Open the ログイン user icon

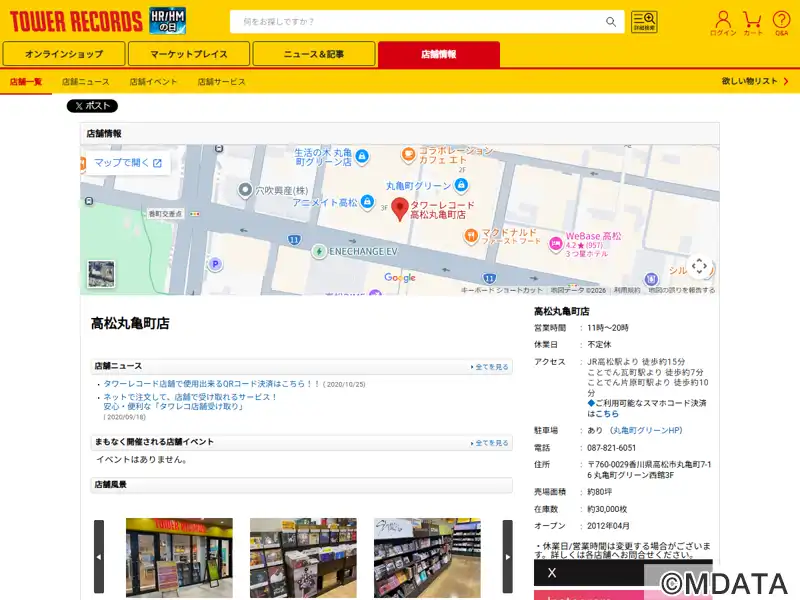(723, 23)
